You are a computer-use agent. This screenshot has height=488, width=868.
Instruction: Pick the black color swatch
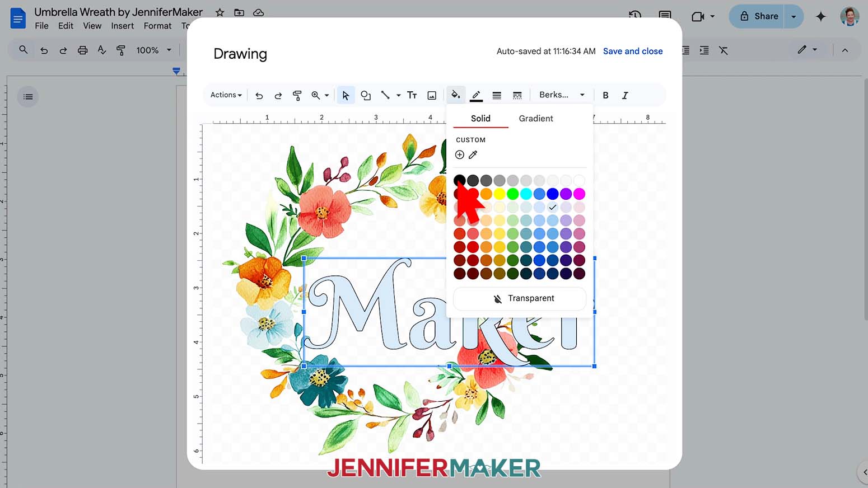pos(460,180)
